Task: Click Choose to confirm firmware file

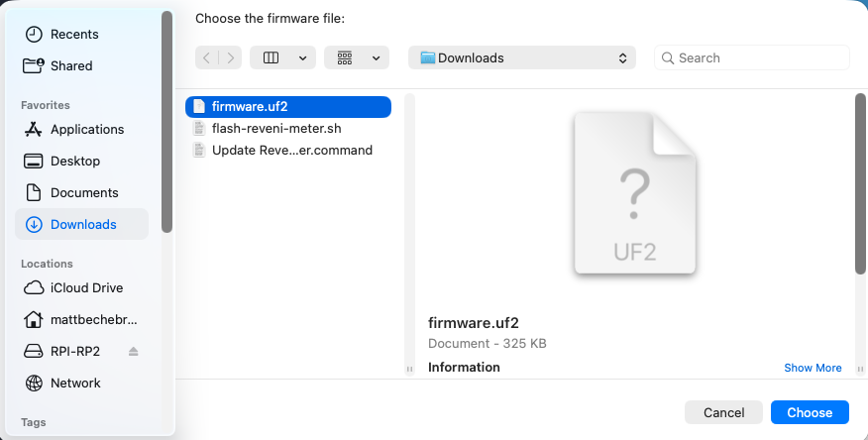Action: pyautogui.click(x=810, y=412)
